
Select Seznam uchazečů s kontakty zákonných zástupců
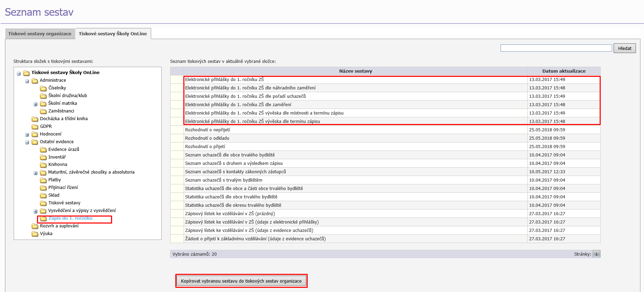(x=385, y=172)
